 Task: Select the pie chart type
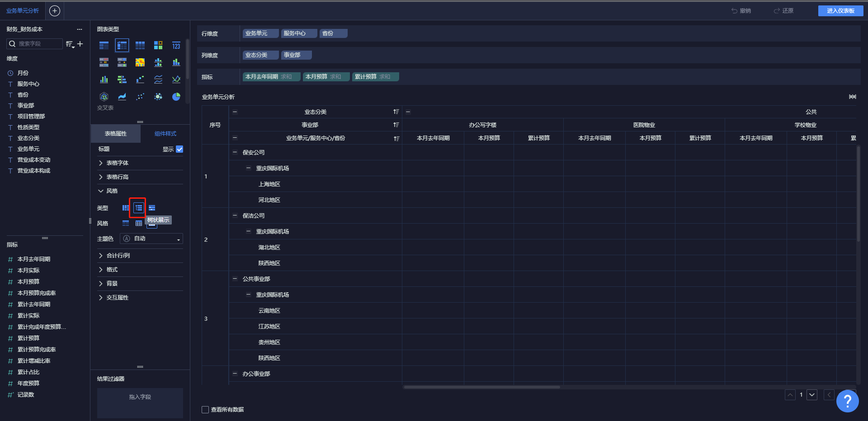(x=176, y=97)
